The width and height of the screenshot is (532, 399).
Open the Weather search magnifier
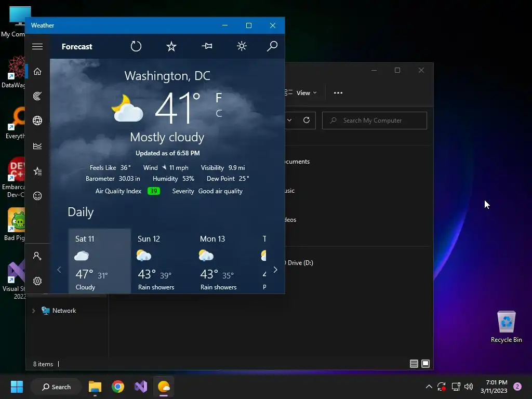pos(272,46)
